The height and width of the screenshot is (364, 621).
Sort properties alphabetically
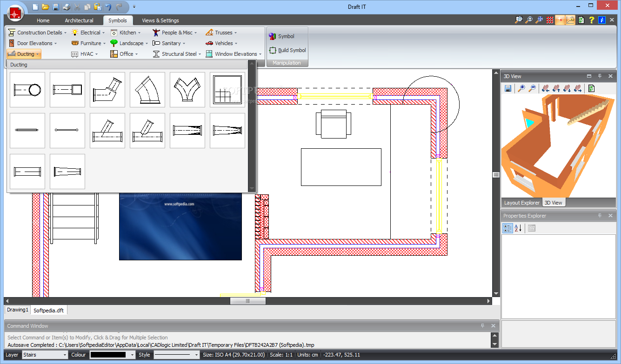[518, 228]
